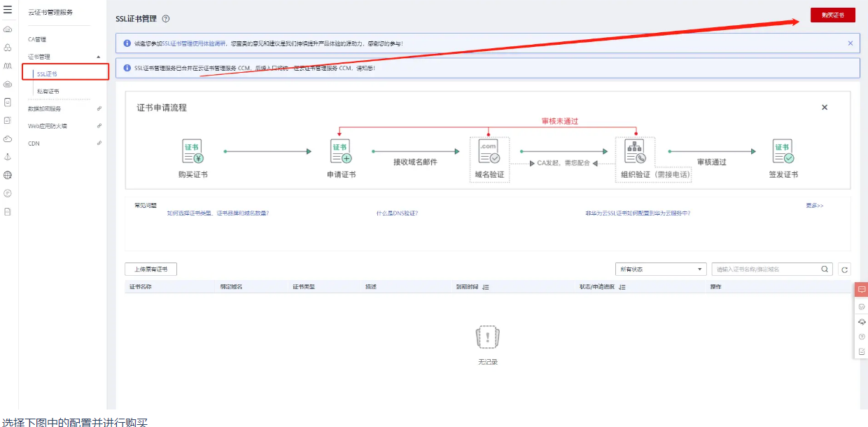868x427 pixels.
Task: Open external link icon beside 数据加密服务
Action: pos(99,108)
